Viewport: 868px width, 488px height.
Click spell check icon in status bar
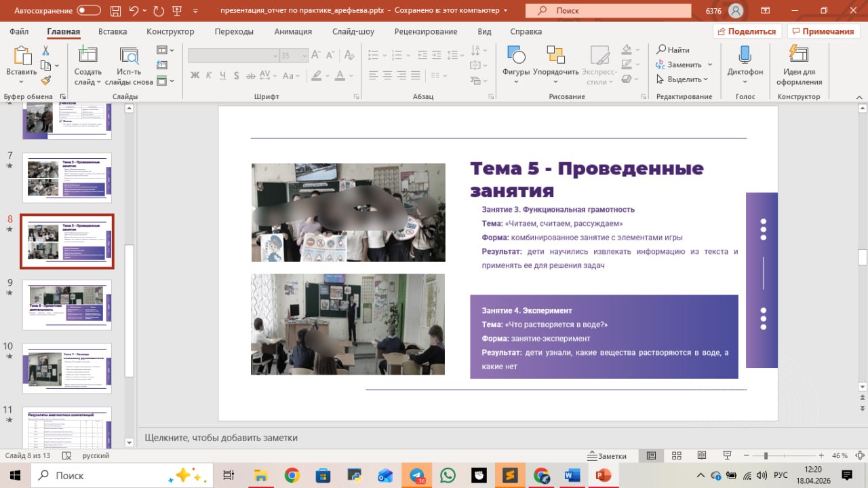pyautogui.click(x=66, y=456)
